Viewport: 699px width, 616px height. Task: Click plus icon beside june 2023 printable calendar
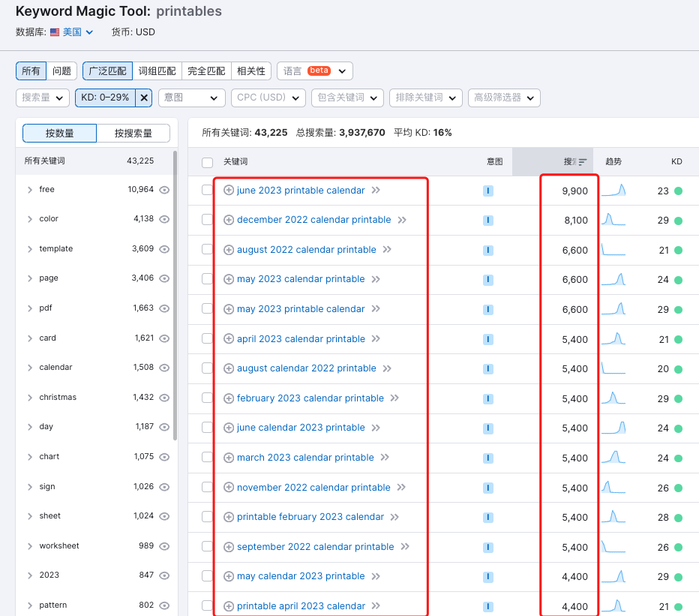[229, 191]
